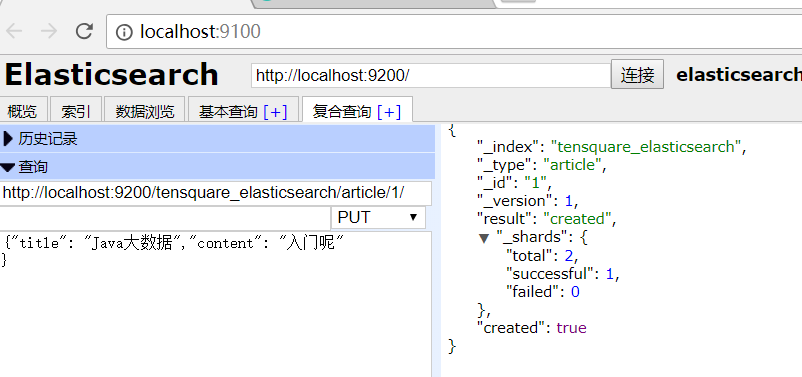Click the browser back arrow
This screenshot has height=377, width=802.
pos(14,32)
